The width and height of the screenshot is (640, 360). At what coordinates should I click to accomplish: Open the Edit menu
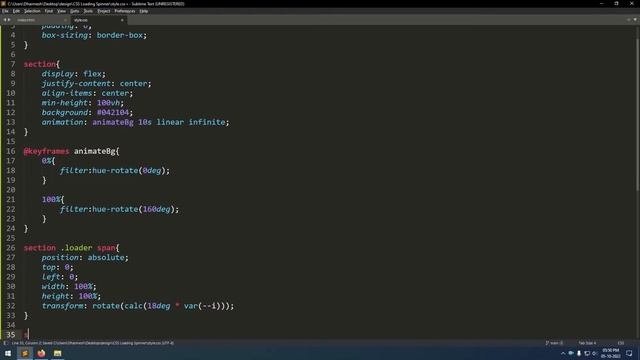point(16,11)
